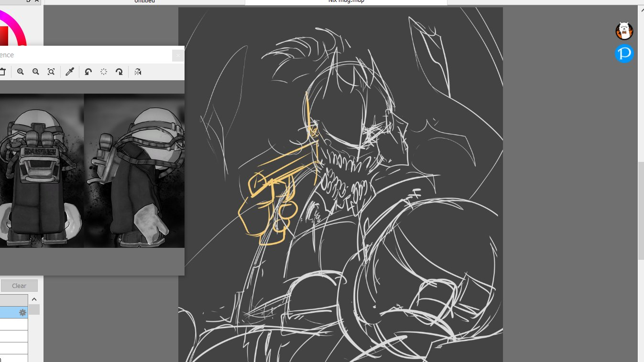
Task: Delete the reference image with the trash icon
Action: (x=2, y=72)
